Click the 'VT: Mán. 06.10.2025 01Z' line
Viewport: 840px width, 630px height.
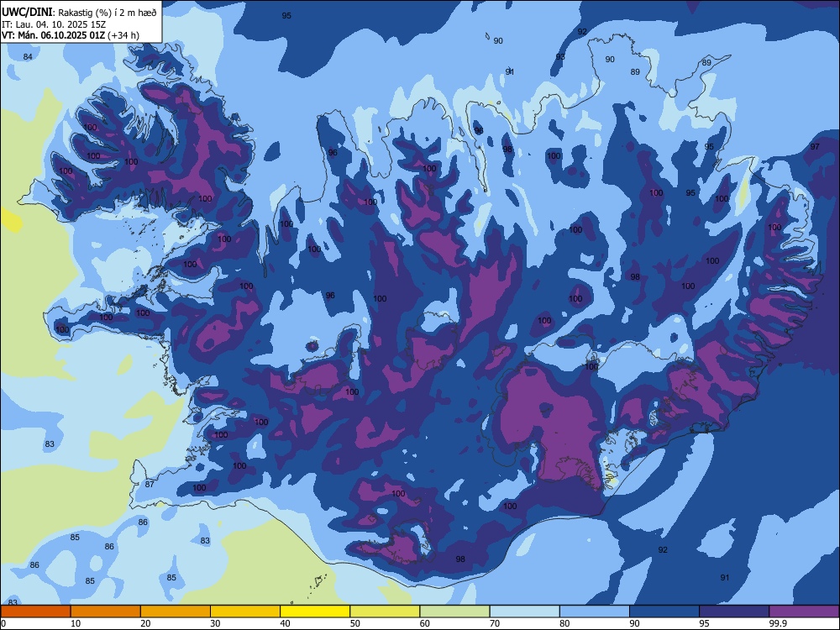point(54,35)
